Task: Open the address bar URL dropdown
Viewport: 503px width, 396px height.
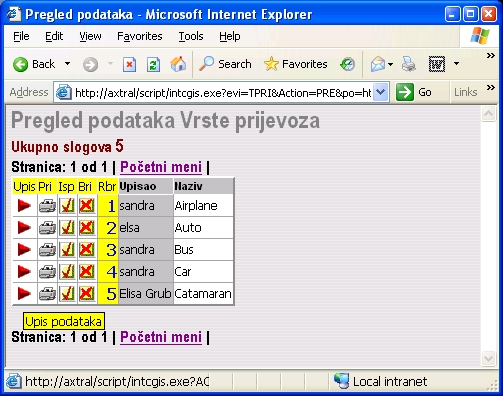Action: pos(381,92)
